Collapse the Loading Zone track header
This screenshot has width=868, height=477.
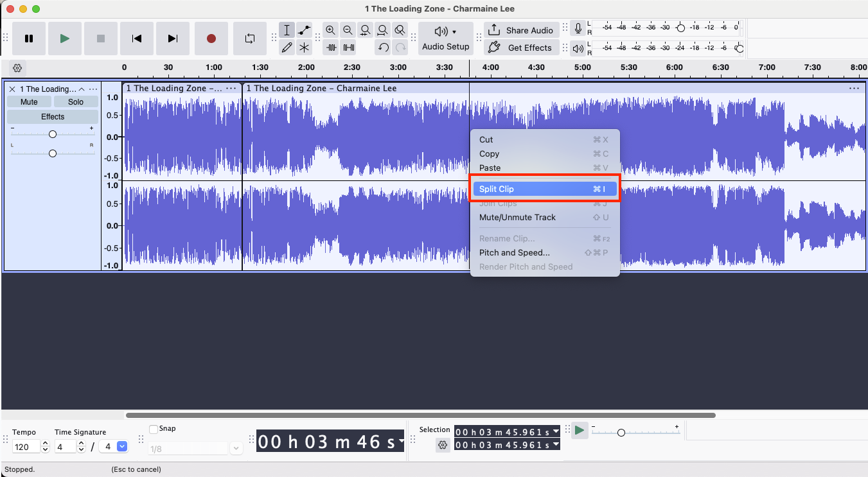[x=82, y=89]
